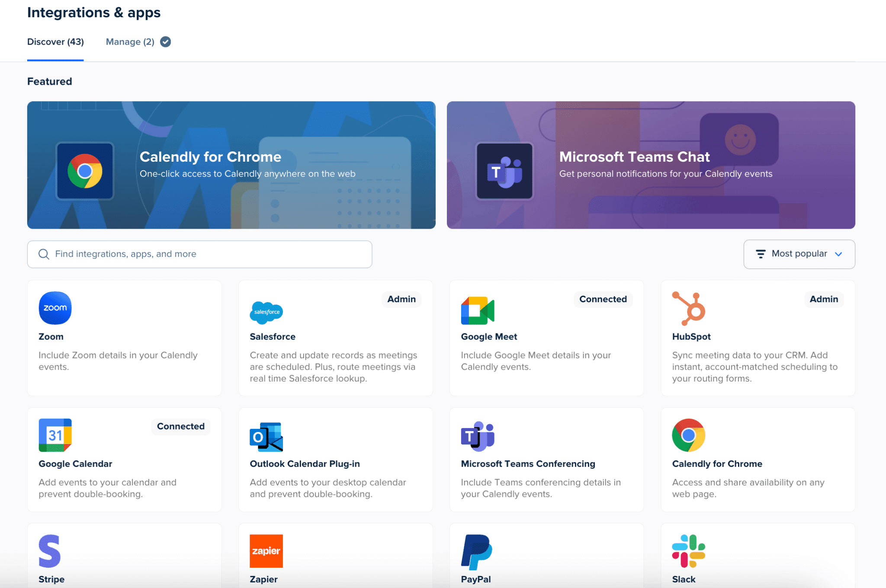Image resolution: width=886 pixels, height=588 pixels.
Task: Click the Stripe S logo
Action: pos(49,551)
